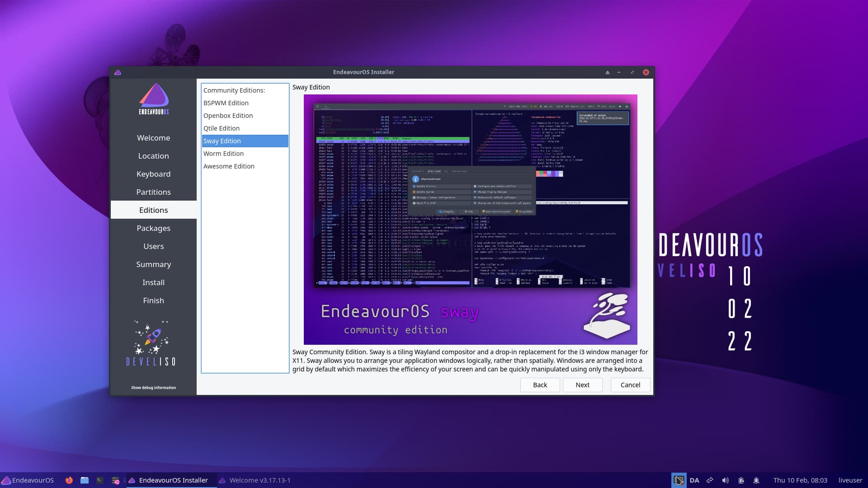Open the notifications bell icon
The width and height of the screenshot is (868, 488).
pos(756,480)
